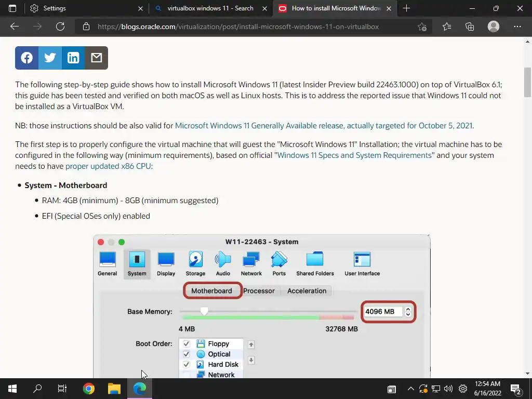The height and width of the screenshot is (399, 532).
Task: Select the Motherboard tab in screenshot
Action: (212, 291)
